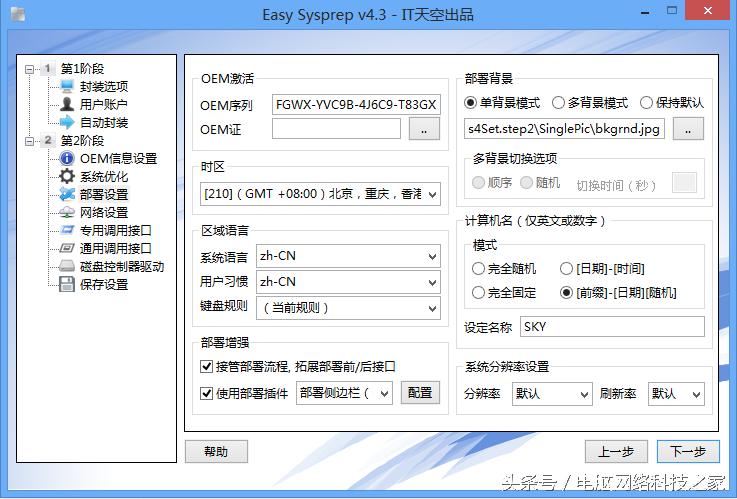Image resolution: width=737 pixels, height=499 pixels.
Task: Minimize the Easy Sysprep window
Action: 645,12
